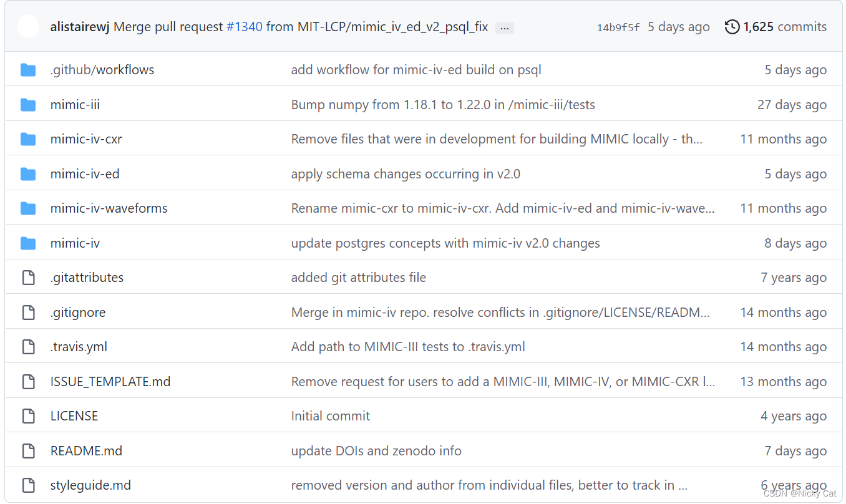Click the mimic-iii folder icon
Image resolution: width=846 pixels, height=504 pixels.
pyautogui.click(x=28, y=104)
